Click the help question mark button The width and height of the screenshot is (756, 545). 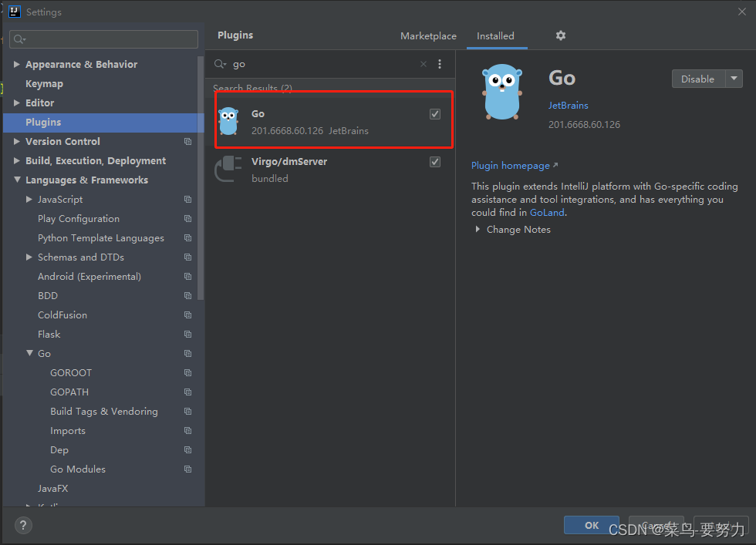(23, 525)
